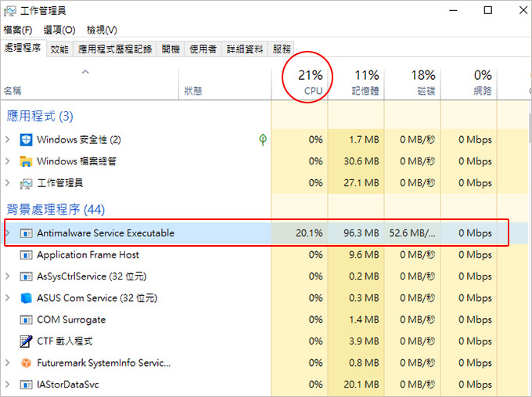
Task: Open the 檢視(V) menu
Action: [102, 31]
